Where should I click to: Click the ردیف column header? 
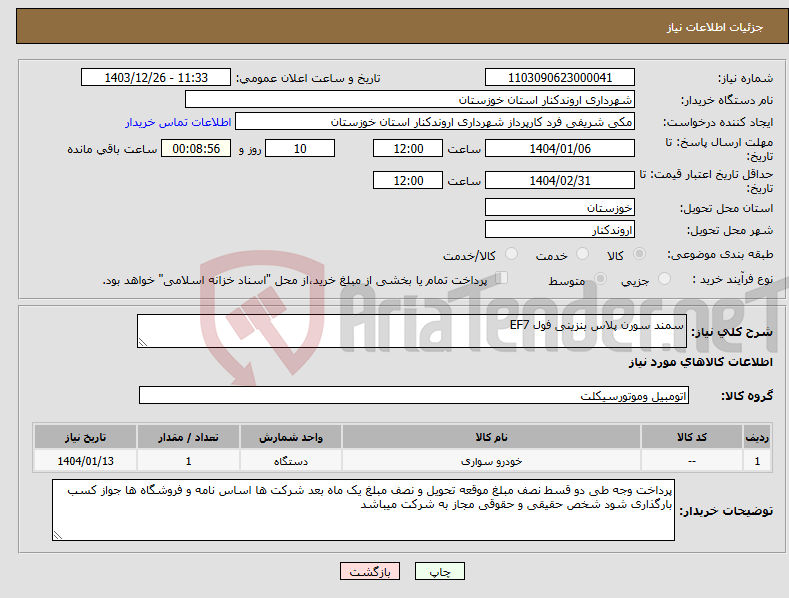point(757,437)
